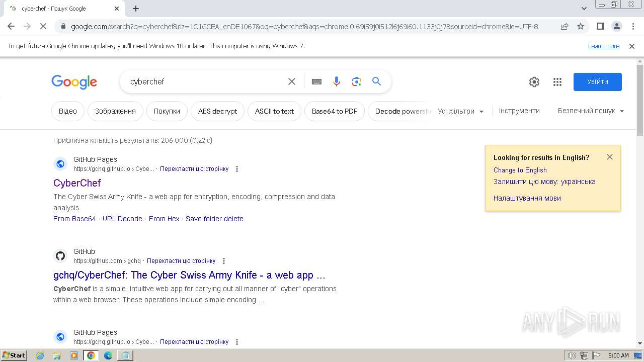Viewport: 644px width, 362px height.
Task: Close the cyberchef Google tab
Action: coord(117,9)
